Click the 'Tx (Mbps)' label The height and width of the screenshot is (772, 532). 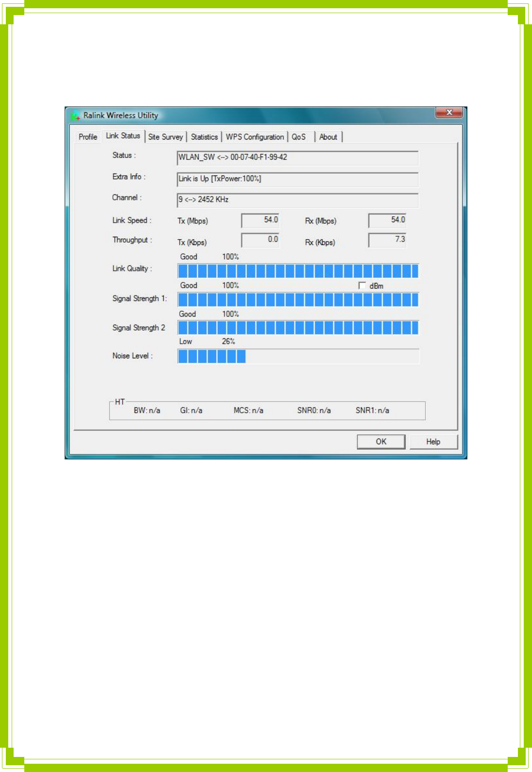tap(192, 221)
